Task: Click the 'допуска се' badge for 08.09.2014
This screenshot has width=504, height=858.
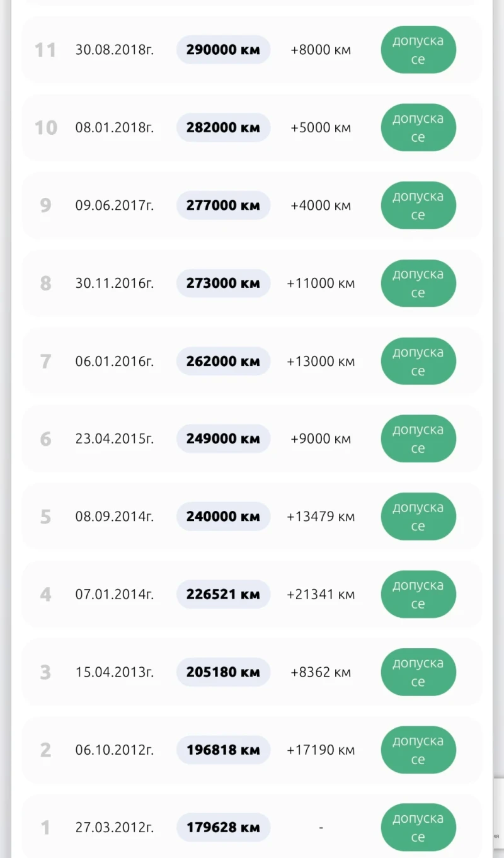Action: (418, 517)
